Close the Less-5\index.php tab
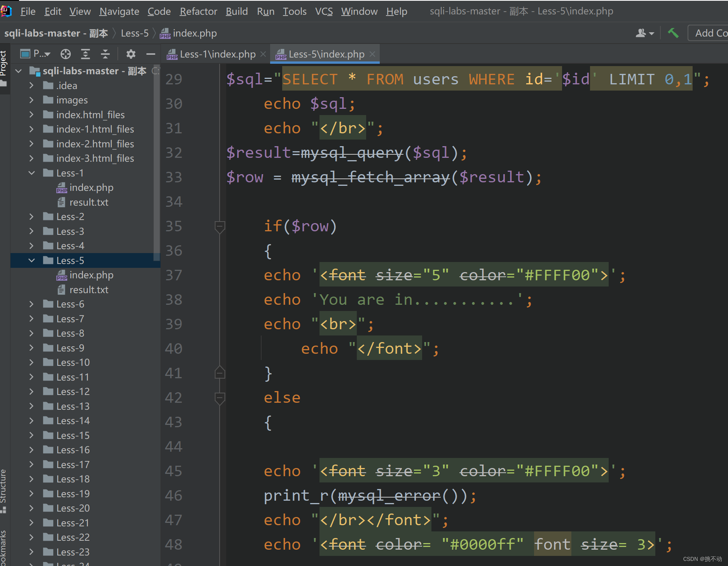 point(372,54)
